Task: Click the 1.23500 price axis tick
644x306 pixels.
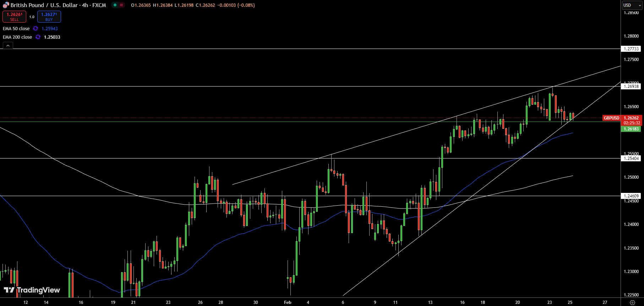Action: [x=631, y=248]
